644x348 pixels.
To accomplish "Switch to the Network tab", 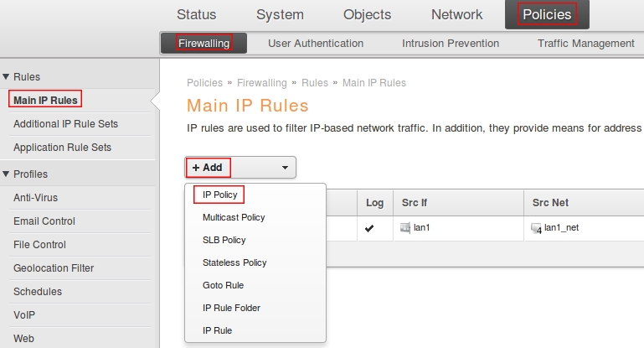I will tap(456, 15).
